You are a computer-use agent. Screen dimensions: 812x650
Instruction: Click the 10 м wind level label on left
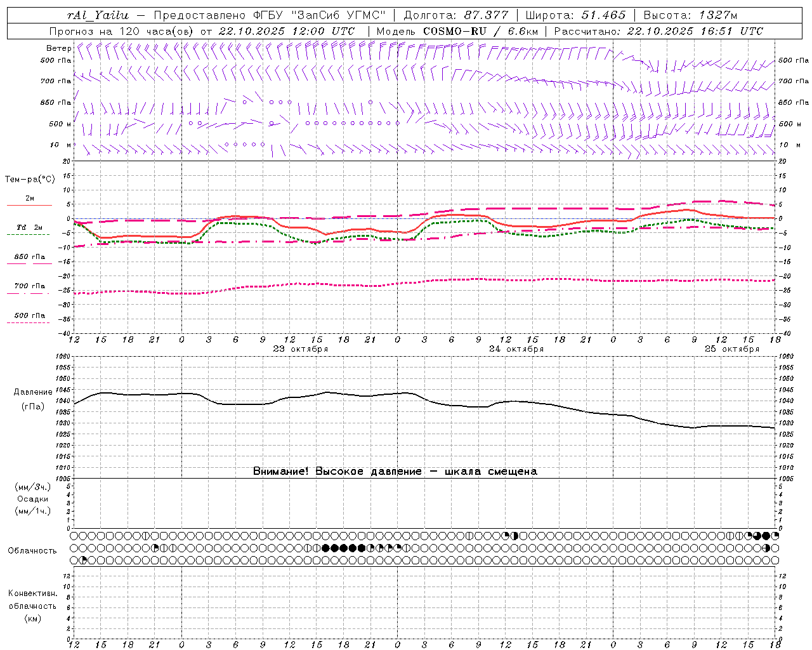(60, 145)
